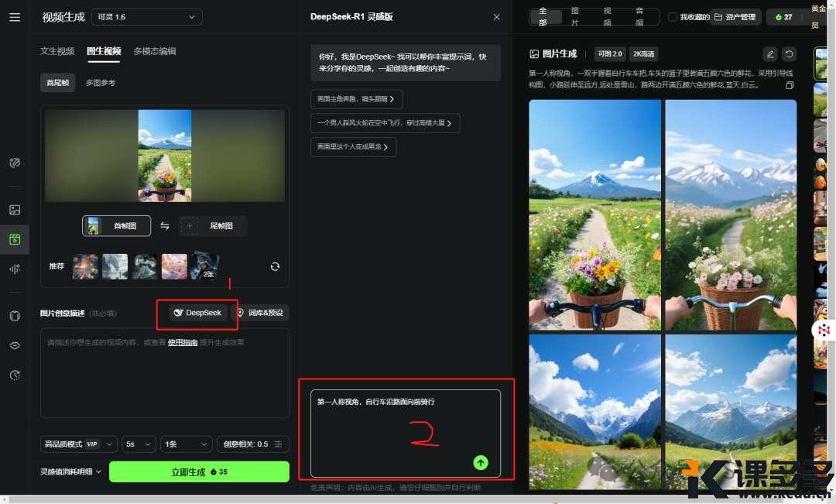The image size is (836, 504).
Task: Switch to 多图参考 mode
Action: coord(101,83)
